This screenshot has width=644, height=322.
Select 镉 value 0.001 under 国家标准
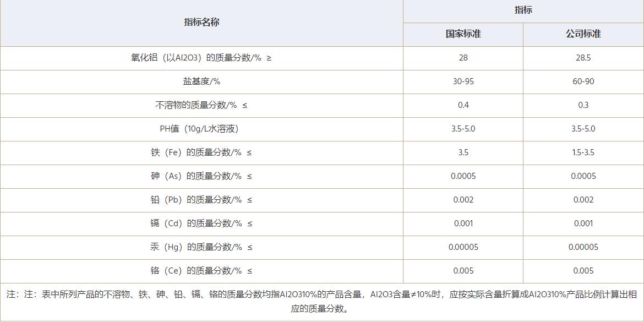click(x=463, y=223)
